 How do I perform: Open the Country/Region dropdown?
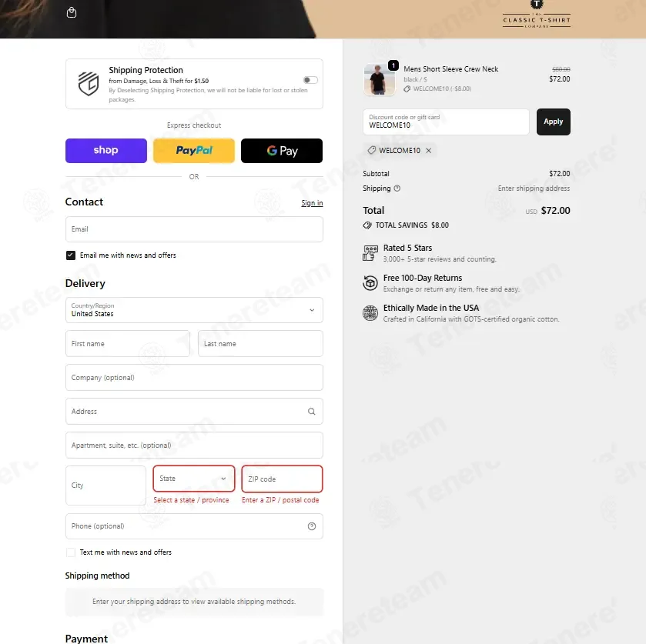click(x=194, y=310)
